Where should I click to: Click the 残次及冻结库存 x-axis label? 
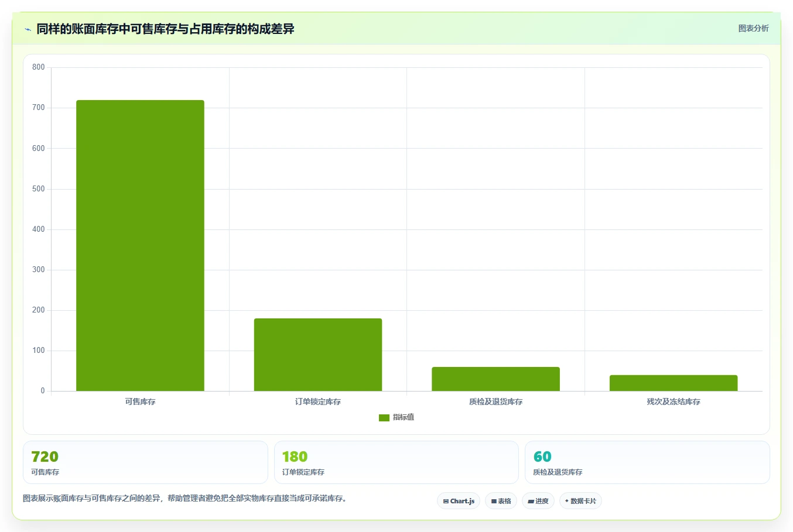(x=674, y=402)
